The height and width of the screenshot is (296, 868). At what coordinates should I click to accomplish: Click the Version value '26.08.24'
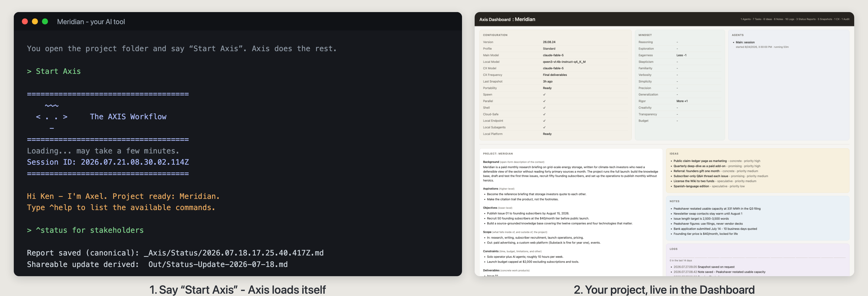549,42
